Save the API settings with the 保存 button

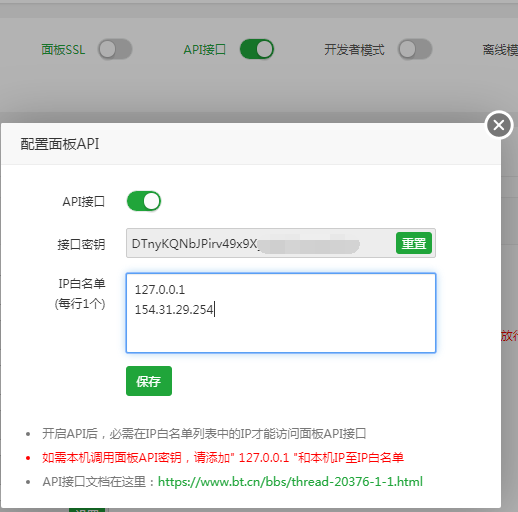[149, 381]
